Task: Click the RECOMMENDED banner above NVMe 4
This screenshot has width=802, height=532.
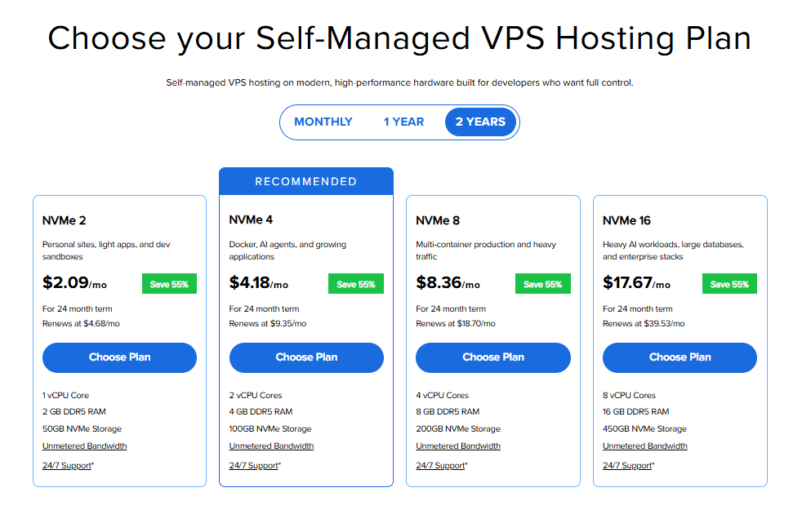Action: (x=306, y=181)
